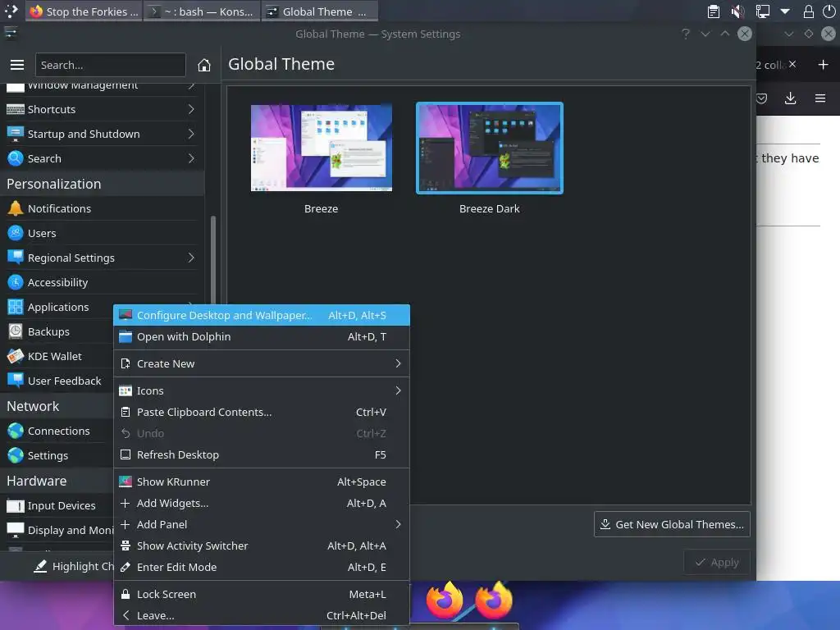Click the lock icon in the panel
Screen dimensions: 840x630
808,11
